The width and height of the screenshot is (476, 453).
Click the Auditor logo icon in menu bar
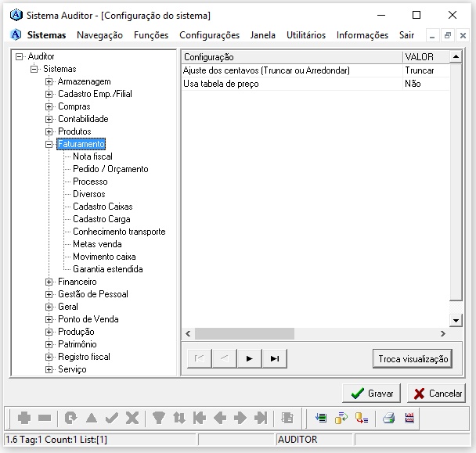(16, 35)
